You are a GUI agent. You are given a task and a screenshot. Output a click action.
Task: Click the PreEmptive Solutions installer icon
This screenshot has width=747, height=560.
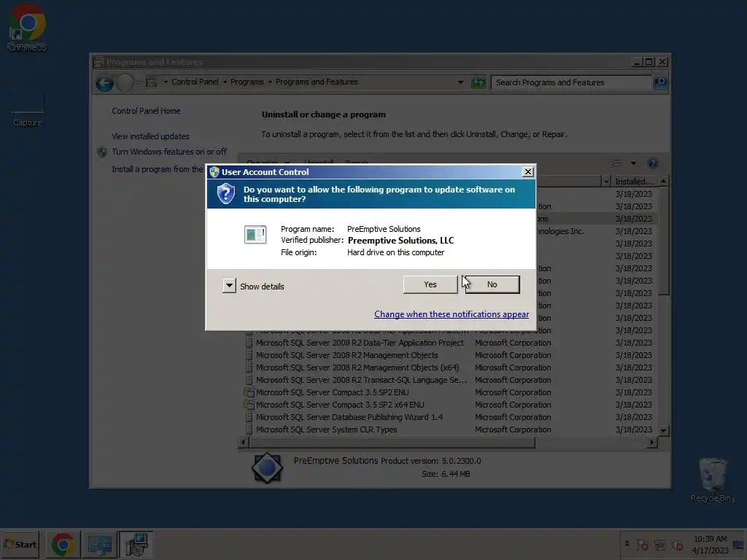pos(255,234)
